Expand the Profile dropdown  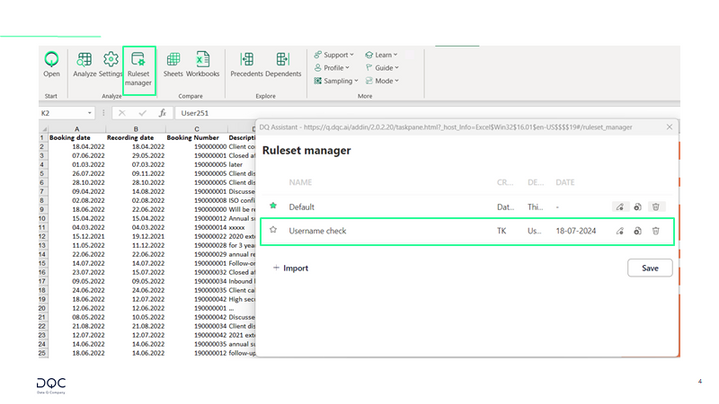point(332,68)
